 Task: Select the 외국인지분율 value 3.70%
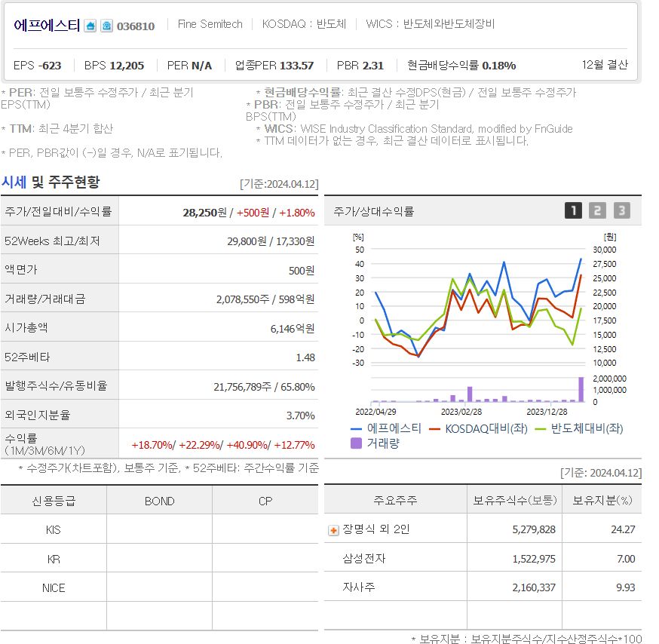tap(301, 416)
